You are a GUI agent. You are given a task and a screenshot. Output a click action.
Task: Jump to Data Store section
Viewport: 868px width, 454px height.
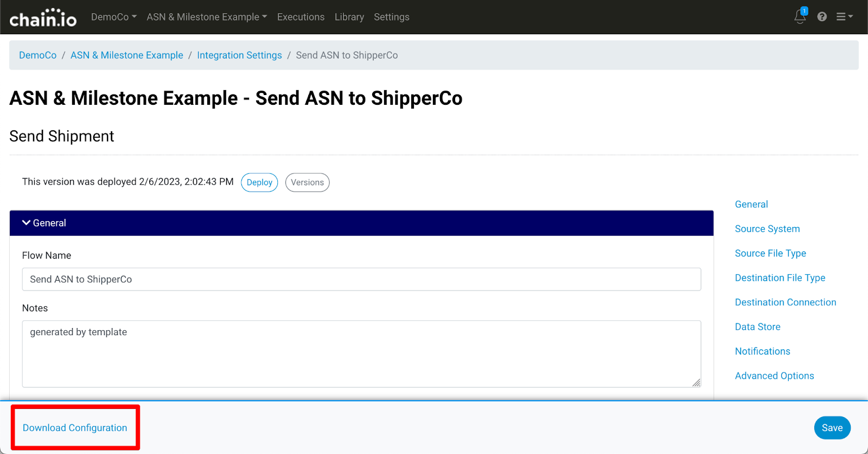pos(757,326)
